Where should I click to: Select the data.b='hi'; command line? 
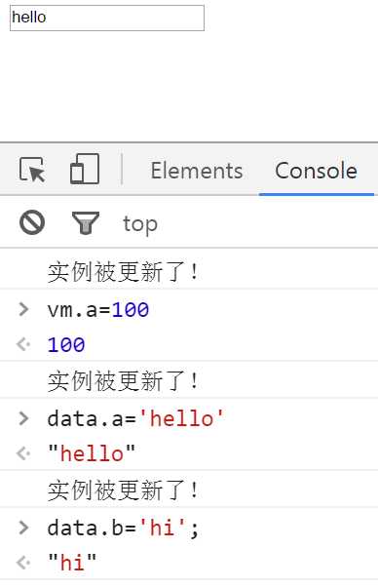[123, 528]
